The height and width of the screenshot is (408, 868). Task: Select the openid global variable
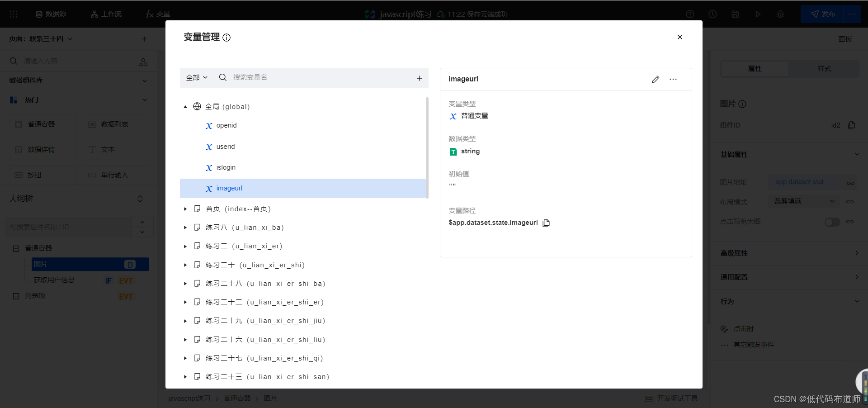[x=226, y=125]
